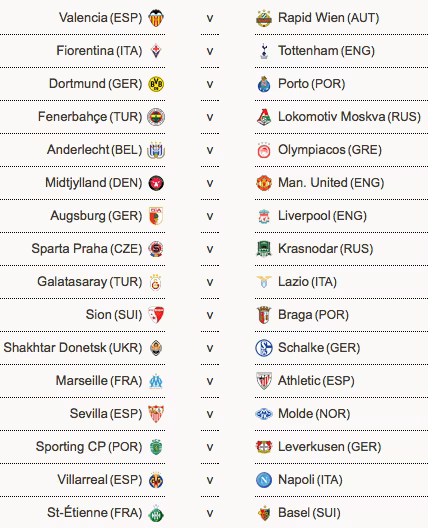Click the Schalke round blue badge
The image size is (428, 528).
[x=264, y=348]
